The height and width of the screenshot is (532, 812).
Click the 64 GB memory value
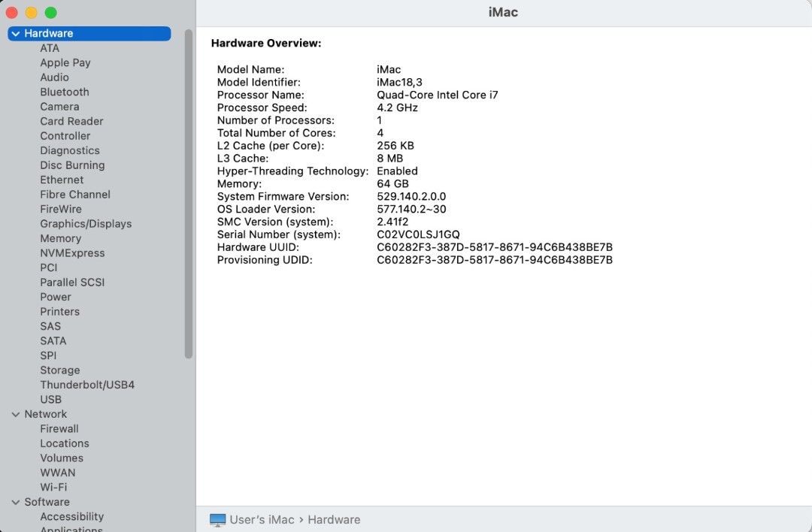(392, 183)
